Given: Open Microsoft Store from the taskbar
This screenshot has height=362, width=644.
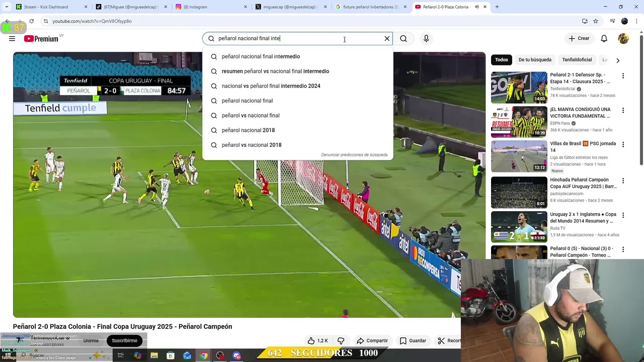Looking at the screenshot, I should (171, 355).
